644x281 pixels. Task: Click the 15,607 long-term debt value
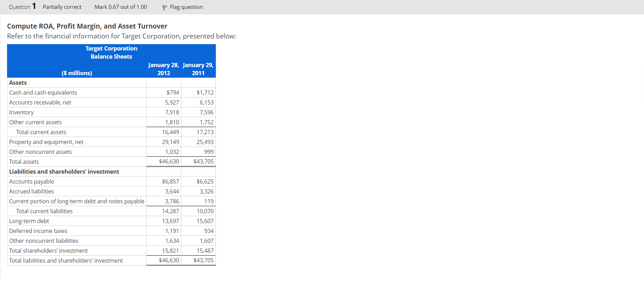tap(205, 221)
